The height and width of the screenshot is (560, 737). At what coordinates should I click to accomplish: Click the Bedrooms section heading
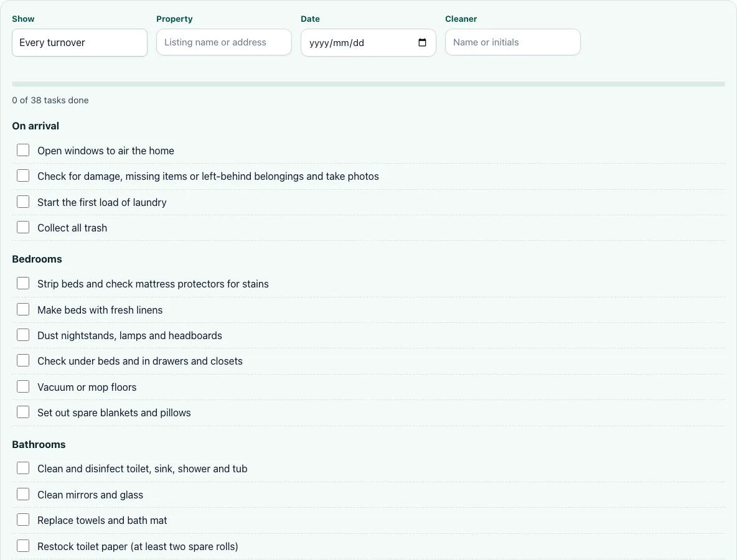tap(37, 259)
